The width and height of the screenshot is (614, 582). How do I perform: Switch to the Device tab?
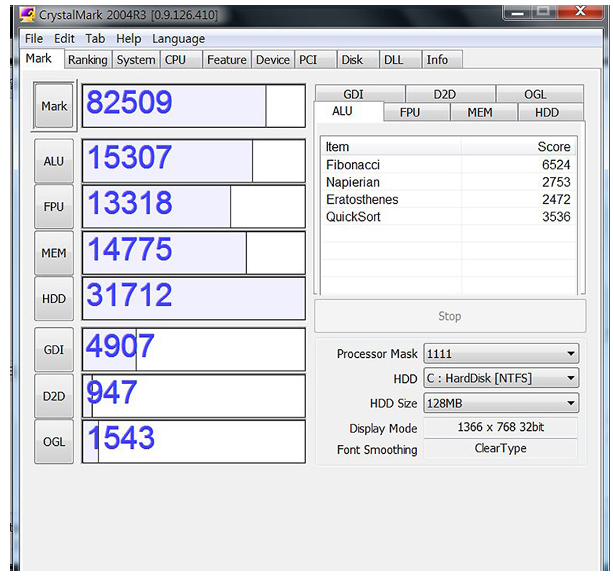point(273,60)
